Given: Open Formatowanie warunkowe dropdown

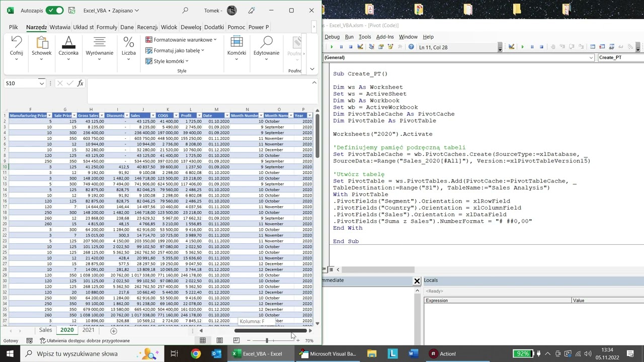Looking at the screenshot, I should point(181,40).
